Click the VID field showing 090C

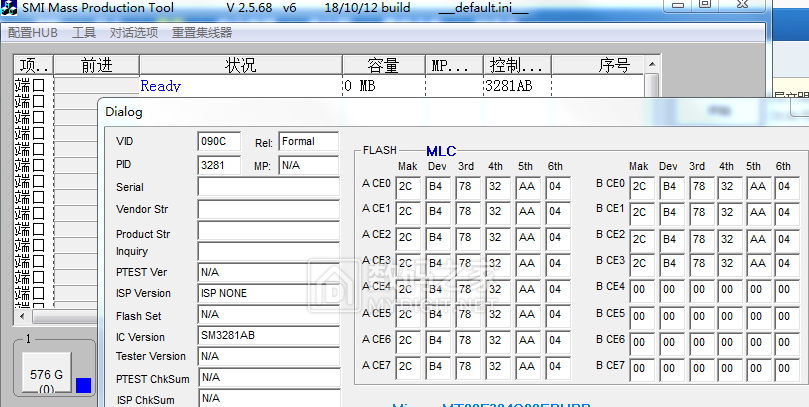(x=219, y=142)
